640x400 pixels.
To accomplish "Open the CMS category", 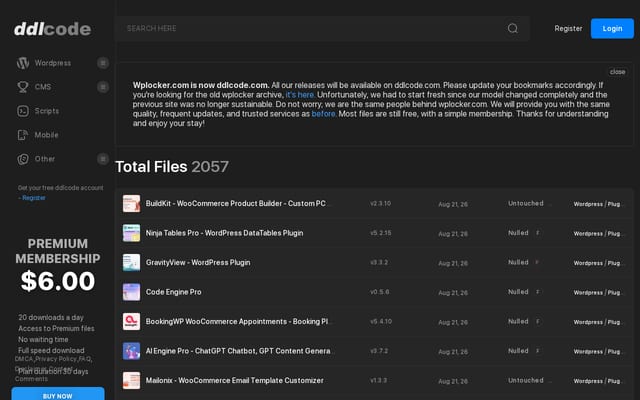I will point(43,87).
